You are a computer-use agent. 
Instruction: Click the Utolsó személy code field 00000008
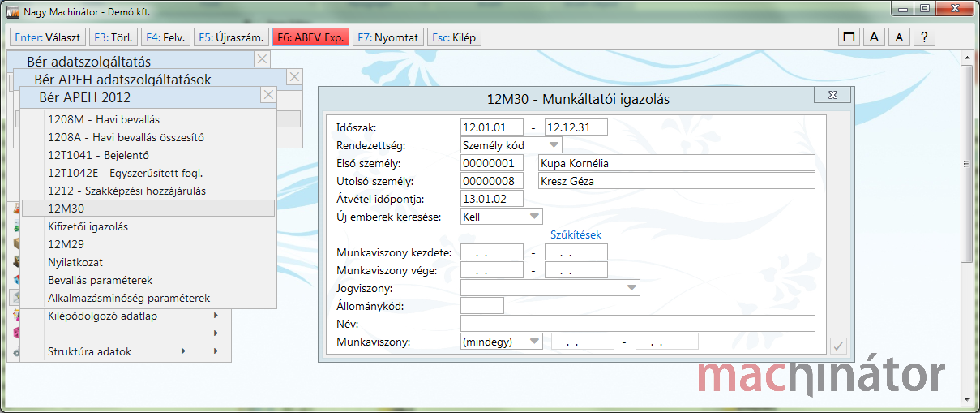click(x=491, y=181)
